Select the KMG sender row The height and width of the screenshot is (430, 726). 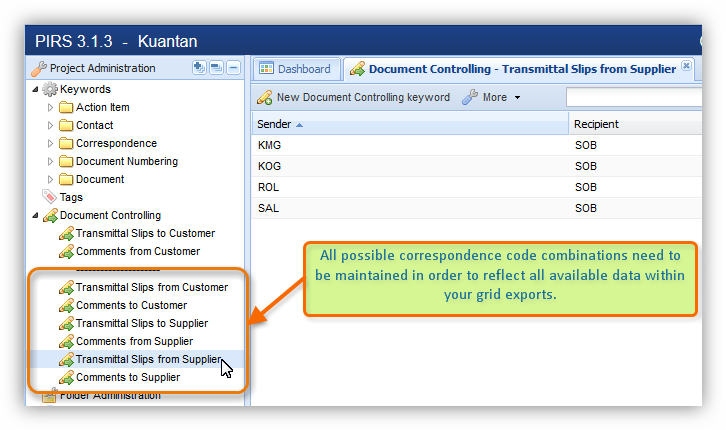pyautogui.click(x=476, y=145)
